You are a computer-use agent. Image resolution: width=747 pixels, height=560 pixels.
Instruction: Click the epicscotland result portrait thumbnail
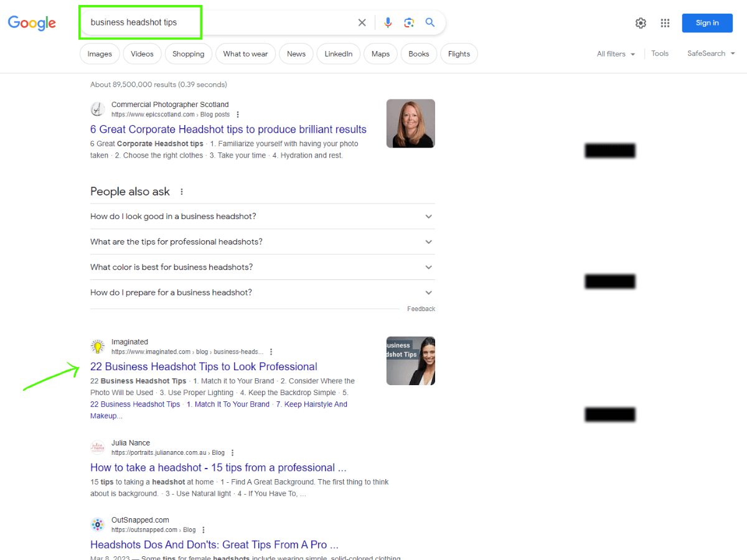pos(410,123)
